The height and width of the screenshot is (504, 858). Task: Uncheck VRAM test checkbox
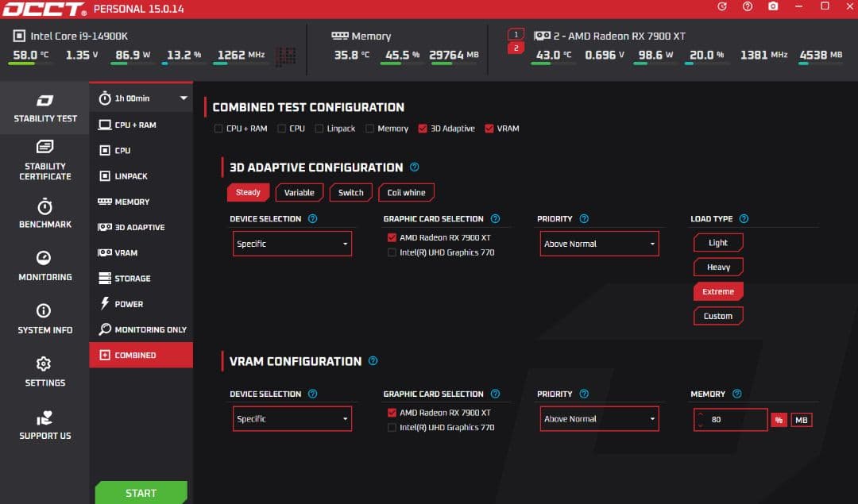pyautogui.click(x=489, y=129)
